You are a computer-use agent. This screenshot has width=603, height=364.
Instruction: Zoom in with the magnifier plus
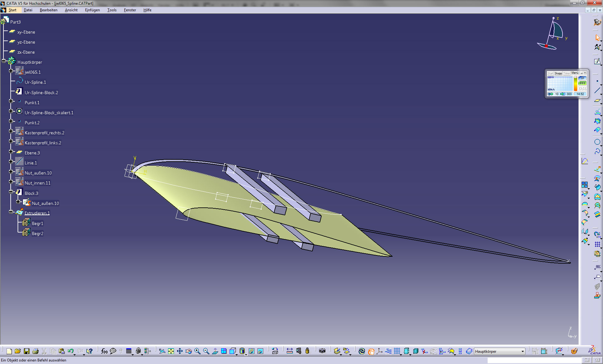pyautogui.click(x=197, y=351)
